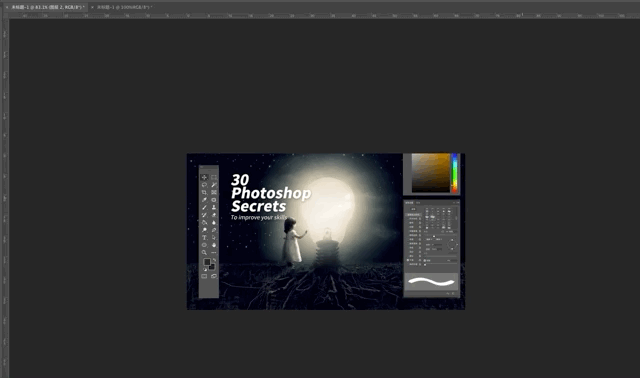Click the "30 Photoshop Secrets" headline in artwork
Viewport: 640px width, 378px height.
click(271, 193)
